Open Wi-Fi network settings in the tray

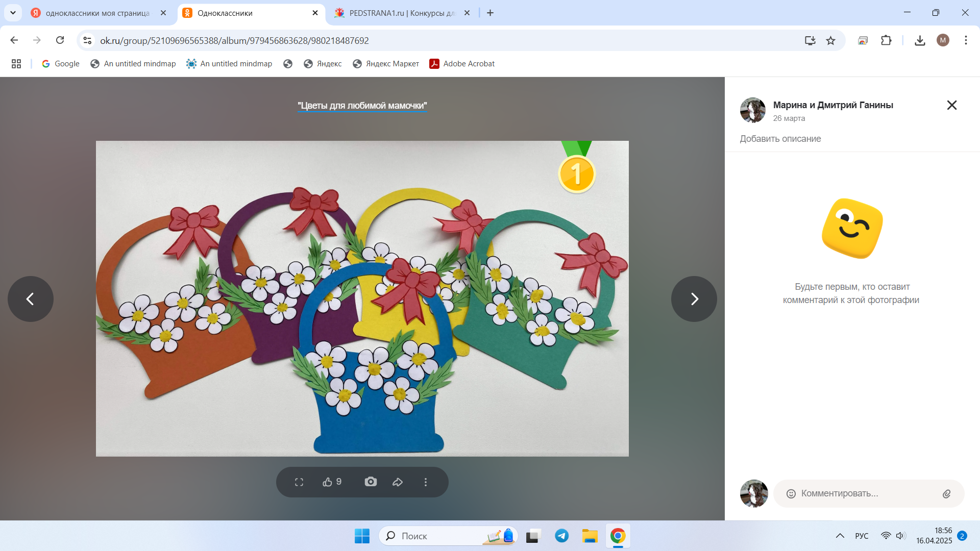click(x=886, y=536)
